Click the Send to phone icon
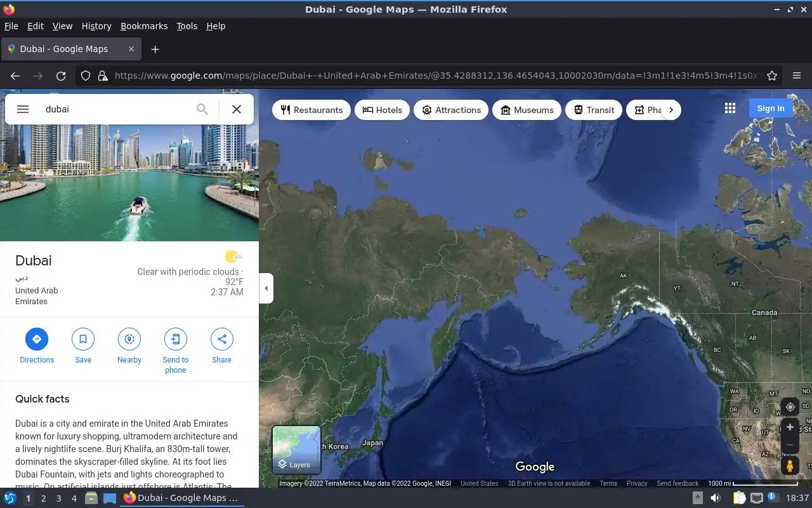 point(176,339)
